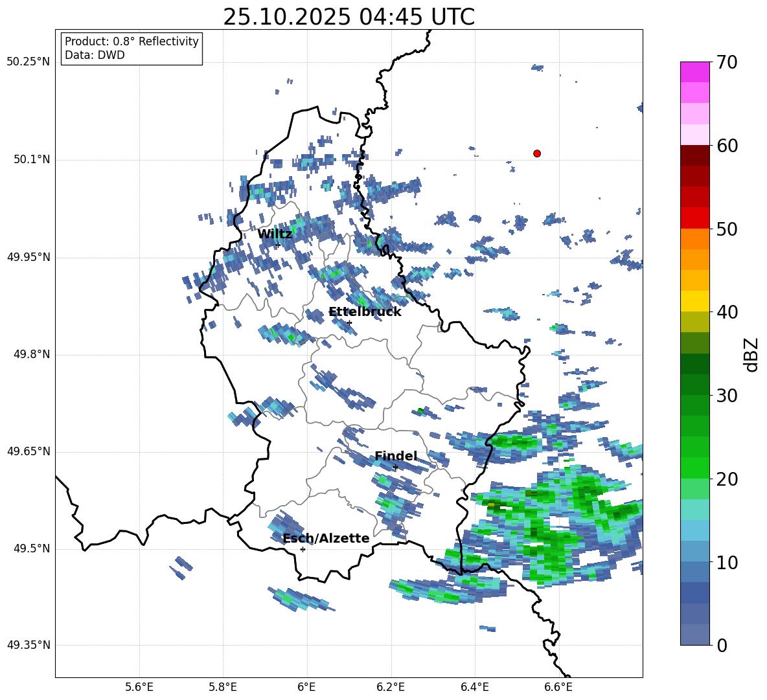Screen dimensions: 767x700
Task: Click the colorbar value 50
Action: pos(727,229)
